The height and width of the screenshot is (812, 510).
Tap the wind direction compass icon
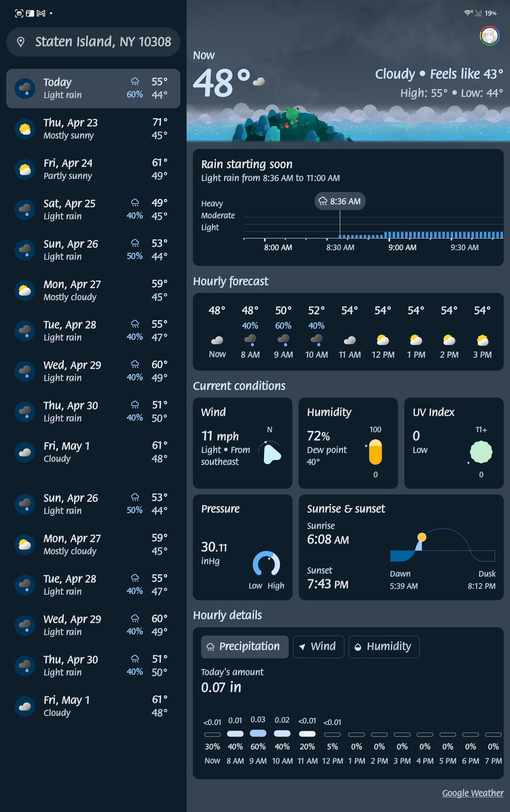[269, 453]
